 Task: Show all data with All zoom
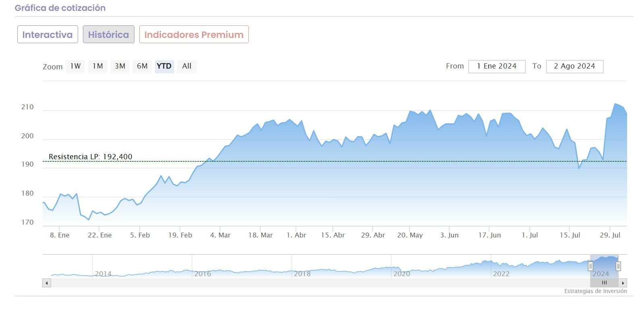[187, 66]
